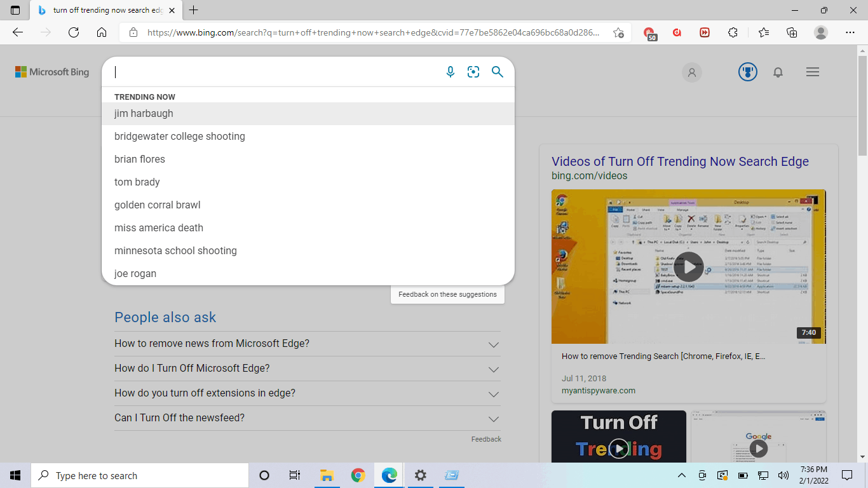
Task: Expand 'How do I Turn Off Microsoft Edge?'
Action: coord(308,369)
